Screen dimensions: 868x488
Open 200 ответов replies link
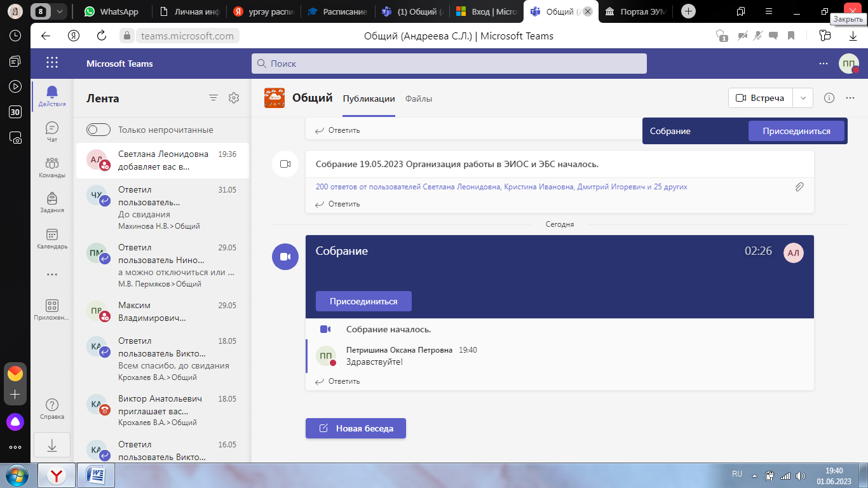tap(501, 187)
